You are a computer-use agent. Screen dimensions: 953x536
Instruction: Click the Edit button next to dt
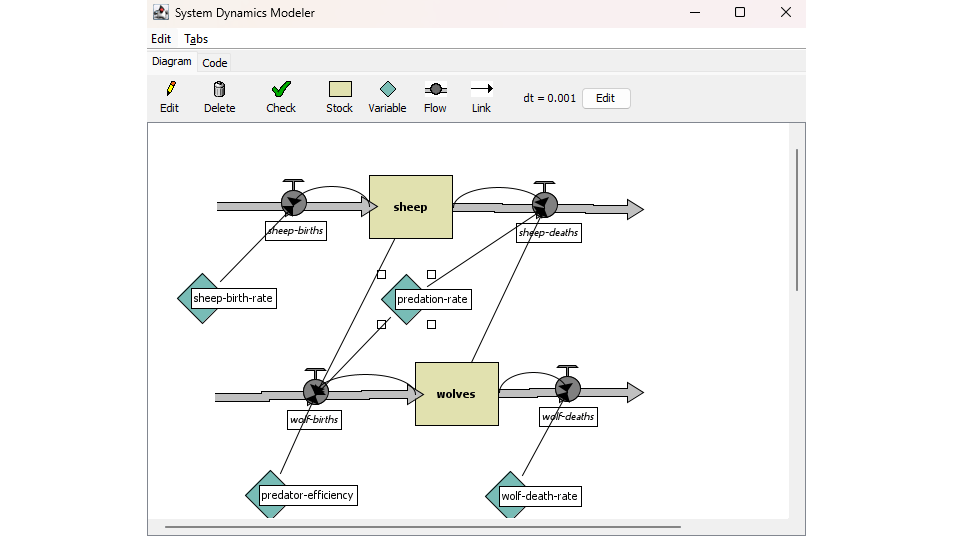[x=606, y=98]
